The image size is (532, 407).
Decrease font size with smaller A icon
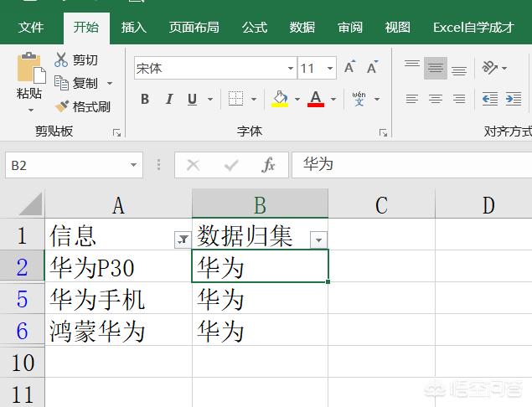tap(372, 68)
